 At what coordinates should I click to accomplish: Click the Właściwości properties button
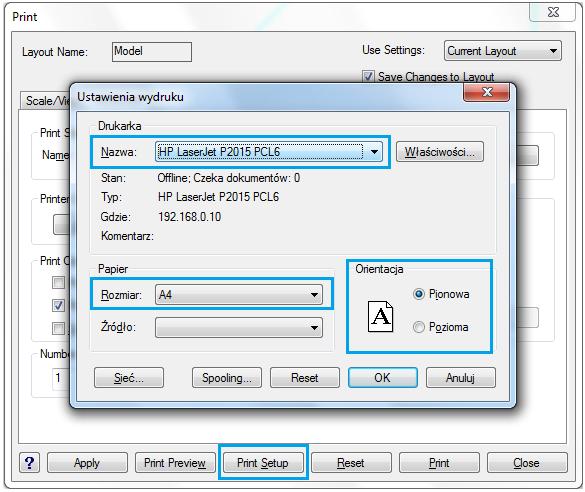tap(440, 152)
